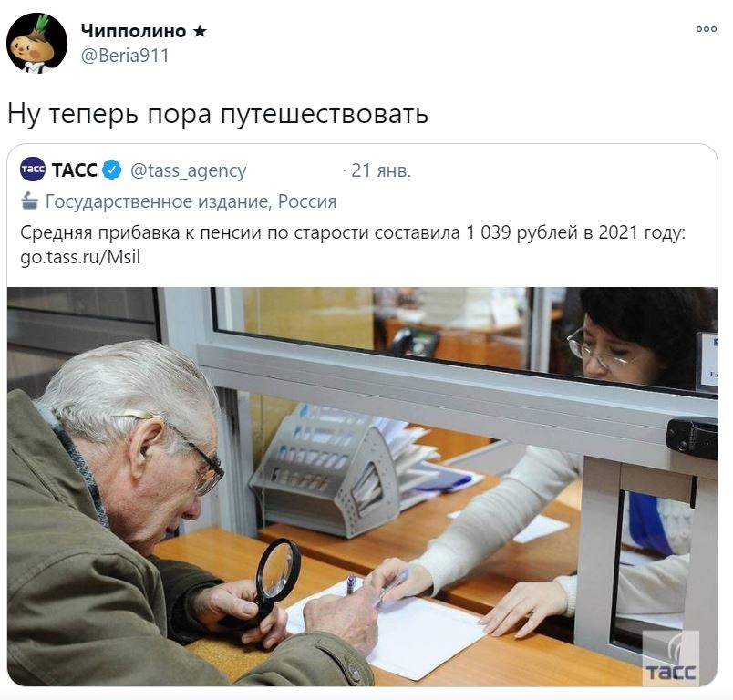This screenshot has width=733, height=700.
Task: Open the pensioner photo attachment
Action: click(x=362, y=487)
